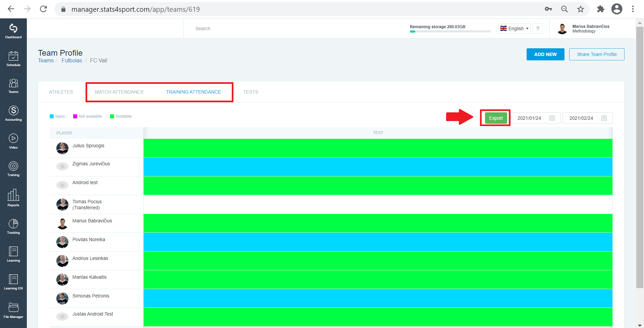The image size is (644, 328).
Task: Open the Chrome three-dot menu
Action: tap(633, 9)
